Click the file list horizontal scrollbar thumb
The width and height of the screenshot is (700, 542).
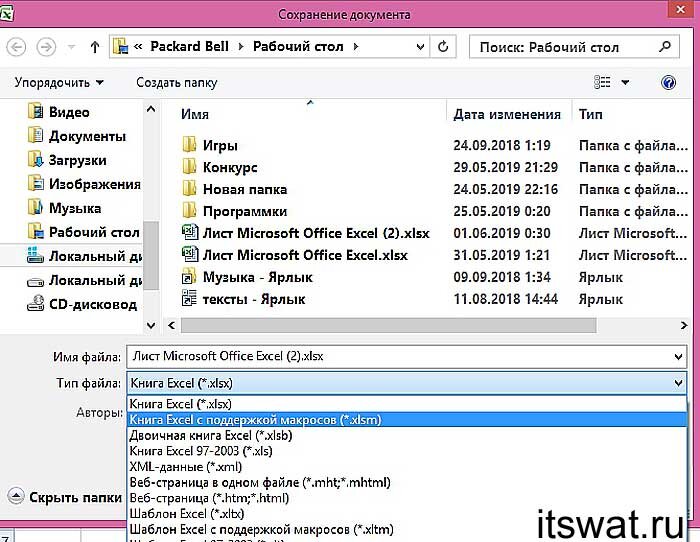click(388, 325)
